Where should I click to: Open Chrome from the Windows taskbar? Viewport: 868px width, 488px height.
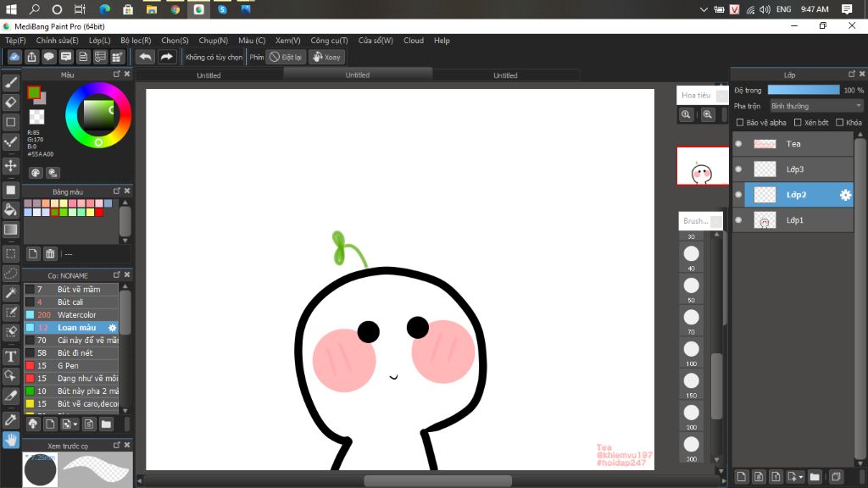tap(175, 9)
